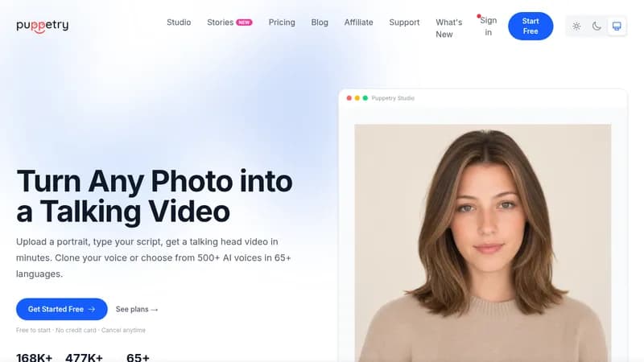Click the red dot in Puppetry Studio window
This screenshot has height=362, width=644.
tap(349, 98)
